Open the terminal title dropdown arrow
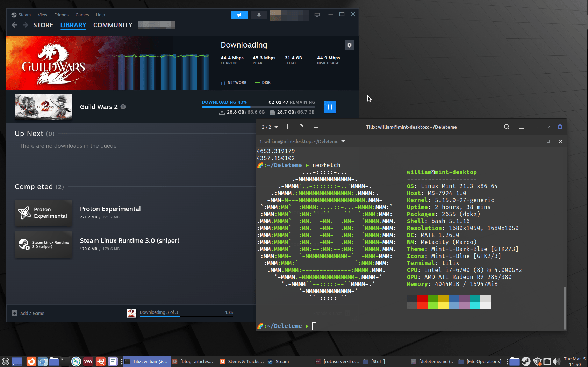The width and height of the screenshot is (588, 367). click(x=343, y=141)
